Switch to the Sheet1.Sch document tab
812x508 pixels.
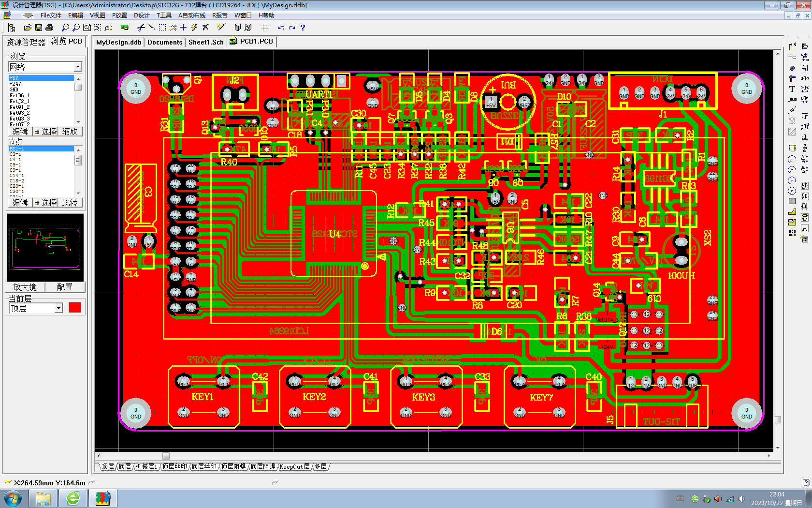coord(206,42)
